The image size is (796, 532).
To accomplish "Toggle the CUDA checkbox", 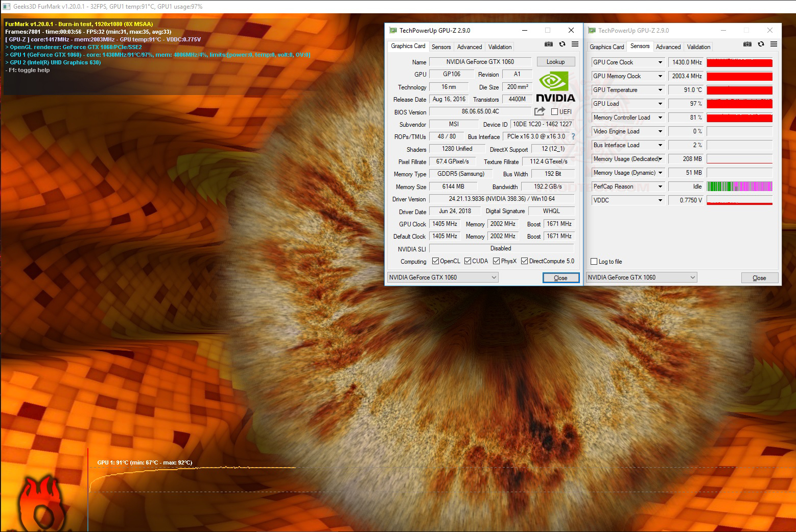I will tap(467, 261).
